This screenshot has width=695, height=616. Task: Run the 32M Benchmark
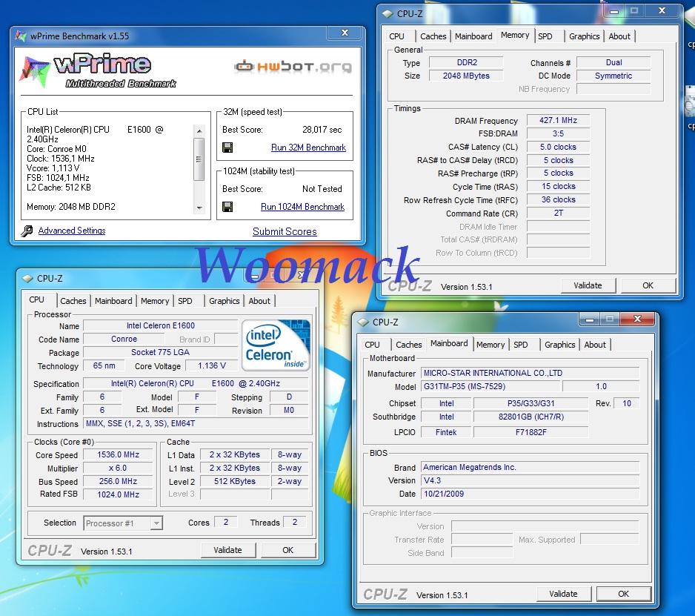click(x=308, y=148)
